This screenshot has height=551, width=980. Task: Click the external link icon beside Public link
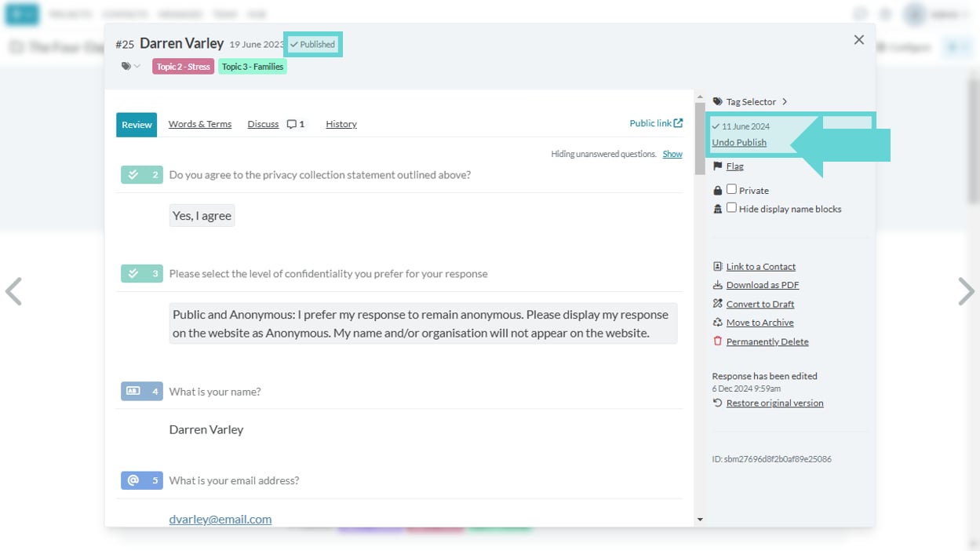(678, 123)
